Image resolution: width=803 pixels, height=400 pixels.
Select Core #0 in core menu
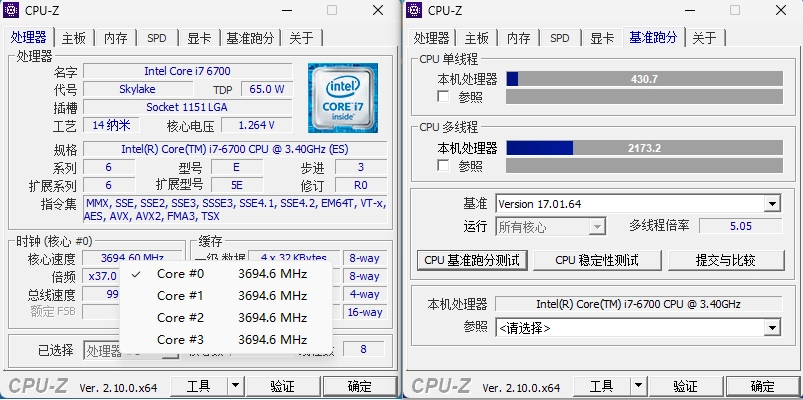click(x=226, y=274)
